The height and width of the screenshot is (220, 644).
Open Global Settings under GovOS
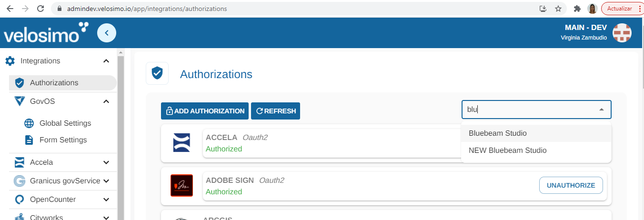tap(65, 123)
